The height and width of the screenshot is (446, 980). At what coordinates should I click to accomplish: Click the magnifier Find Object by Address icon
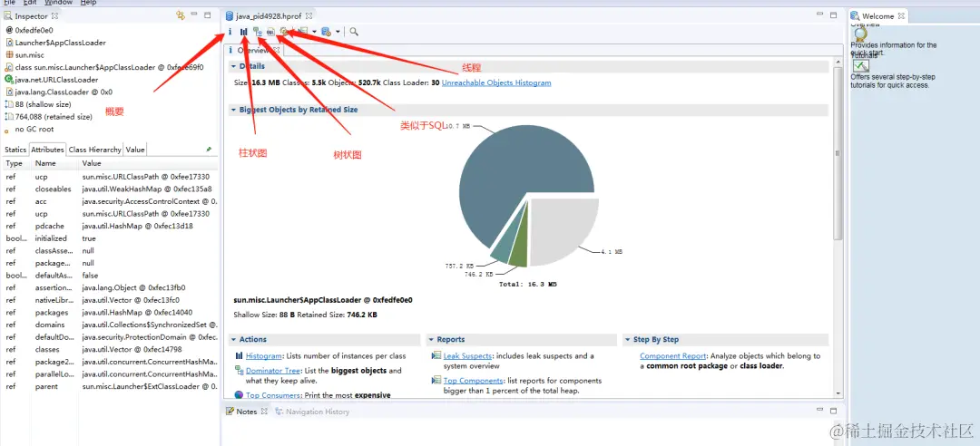354,31
